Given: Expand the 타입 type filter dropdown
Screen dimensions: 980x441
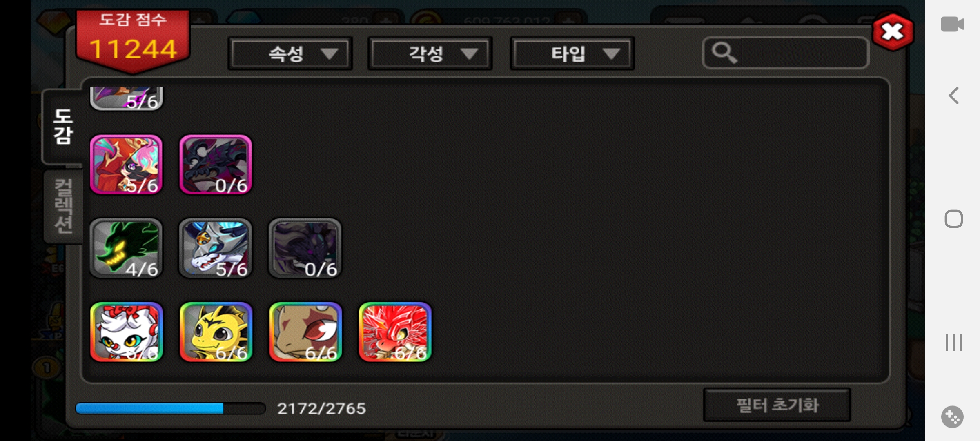Looking at the screenshot, I should 572,53.
